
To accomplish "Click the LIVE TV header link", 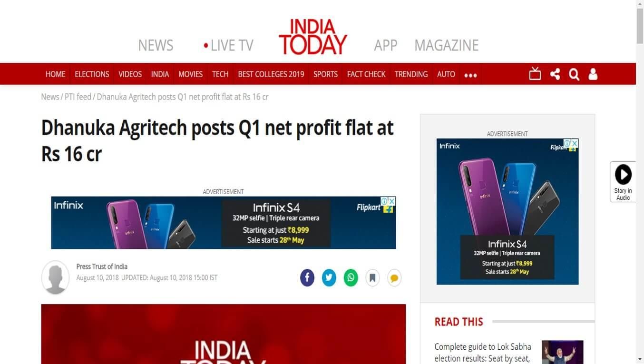I will coord(228,45).
